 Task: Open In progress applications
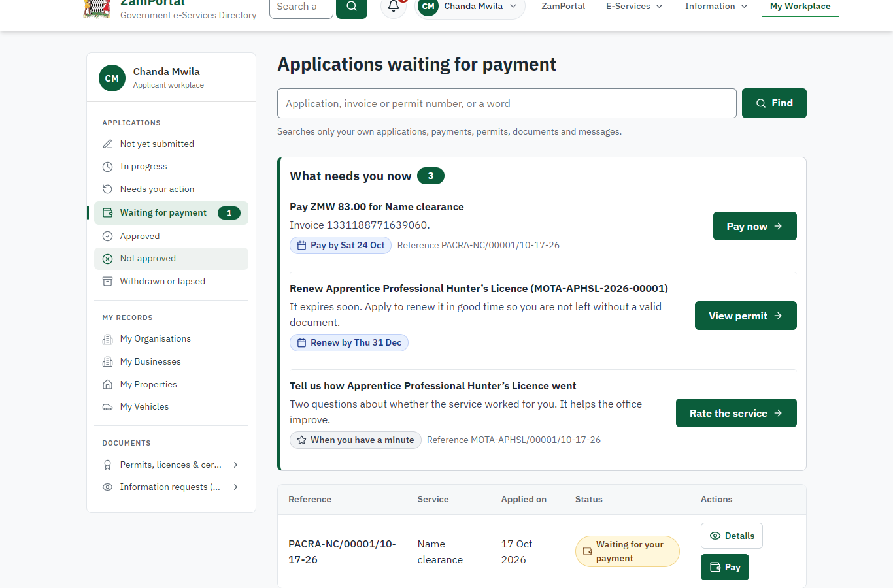pyautogui.click(x=171, y=167)
